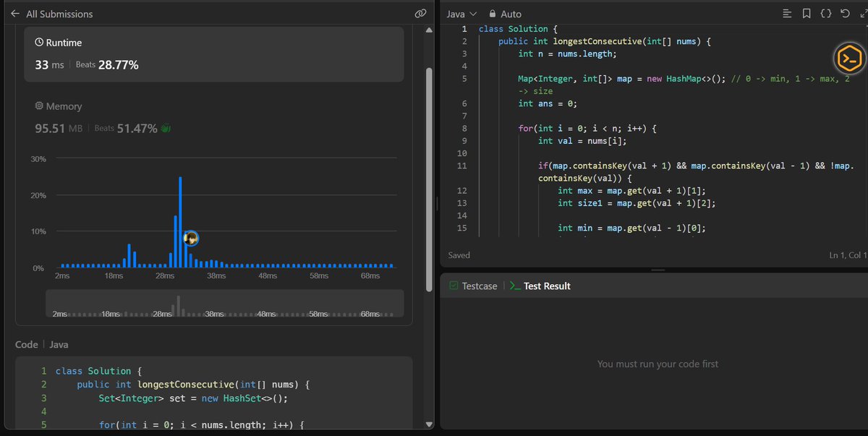Click the 'Code | Java' label
Screen dimensions: 868x436
tap(42, 345)
